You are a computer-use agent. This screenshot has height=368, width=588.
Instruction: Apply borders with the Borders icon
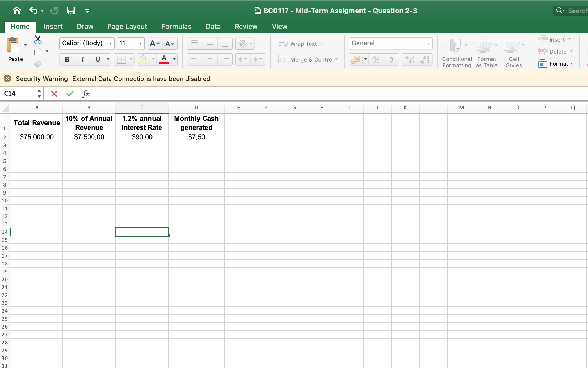click(x=121, y=59)
